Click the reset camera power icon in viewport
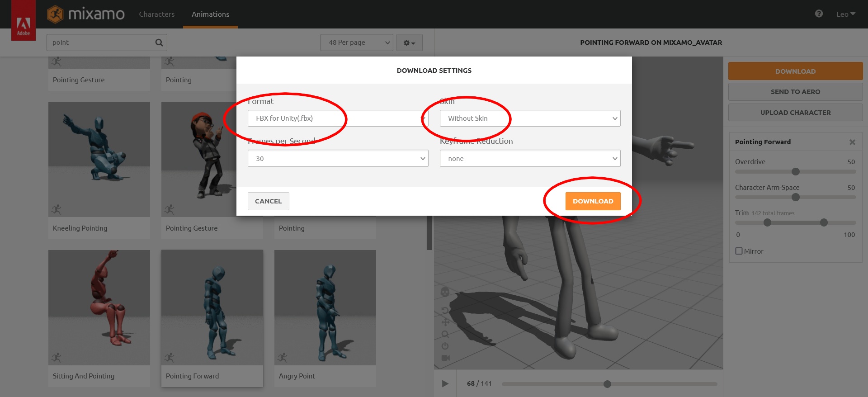The image size is (868, 397). (445, 346)
